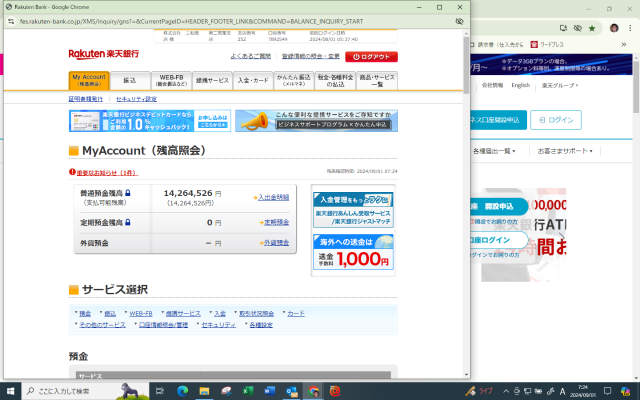Open the 入金管理 あんしん受取サービス banner

353,209
